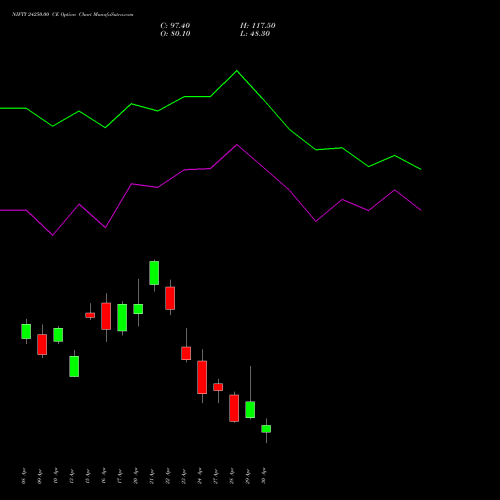Click the red candlestick for 24 Apr
This screenshot has height=500, width=500.
click(x=202, y=377)
